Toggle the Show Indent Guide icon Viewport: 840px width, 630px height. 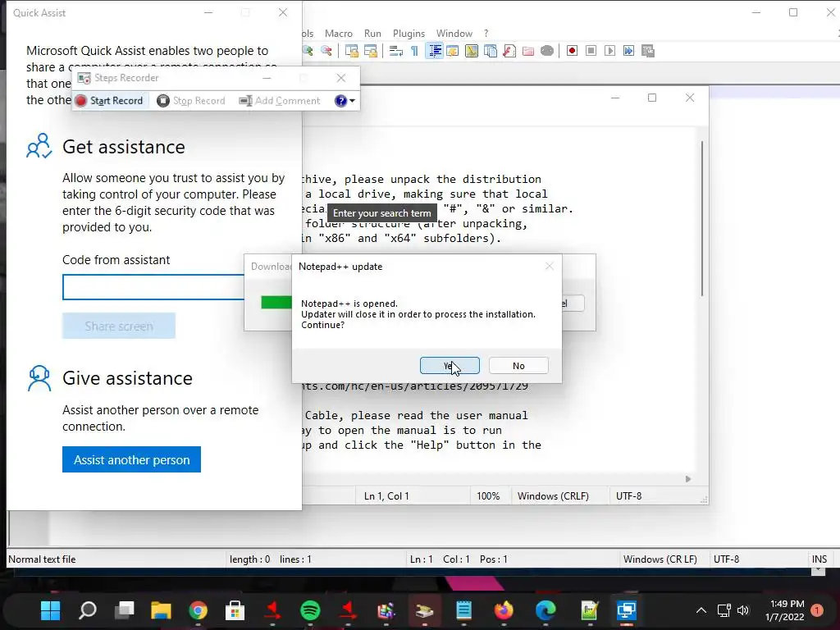(x=435, y=51)
